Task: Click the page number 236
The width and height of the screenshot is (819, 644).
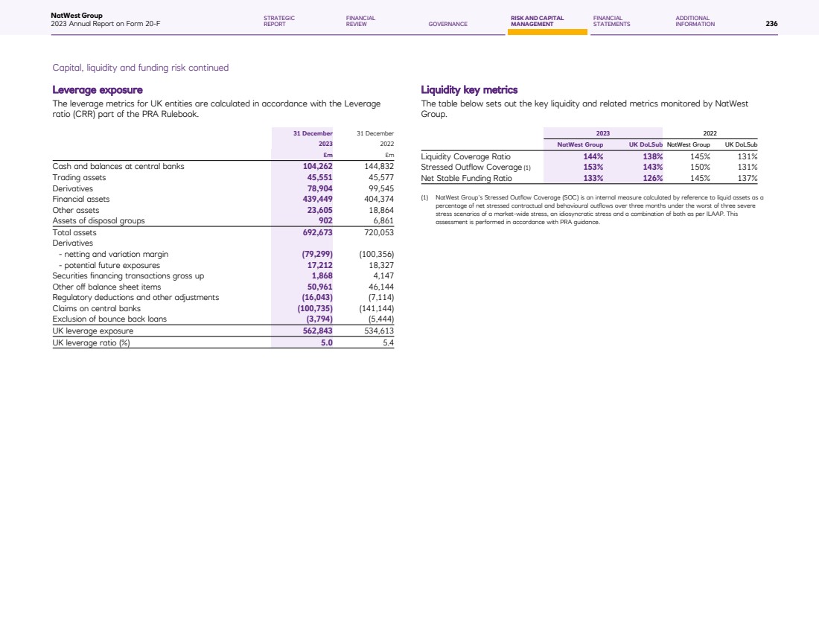Action: [x=771, y=24]
